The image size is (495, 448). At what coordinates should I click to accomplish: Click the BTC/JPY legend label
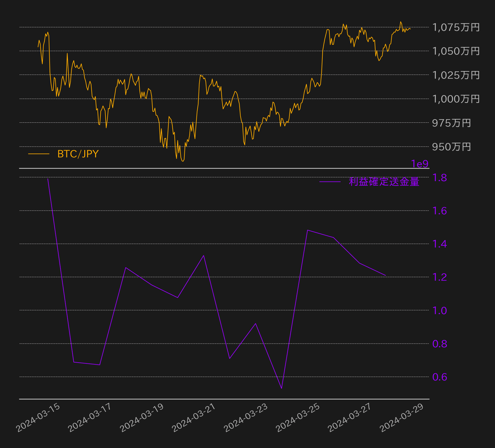point(78,154)
